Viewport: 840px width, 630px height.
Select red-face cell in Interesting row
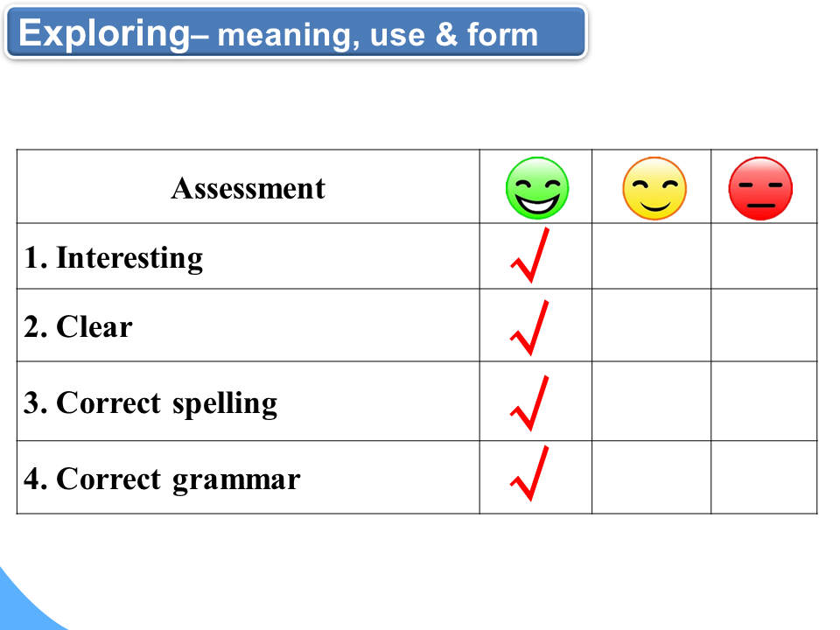coord(764,256)
